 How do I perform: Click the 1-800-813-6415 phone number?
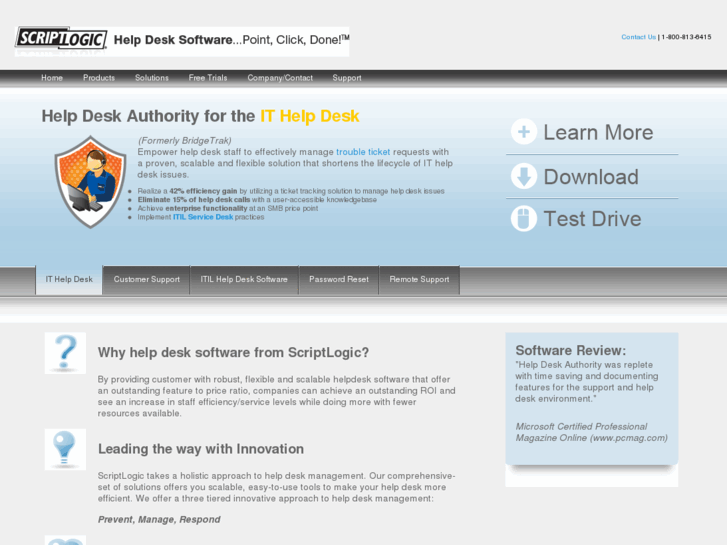point(686,37)
